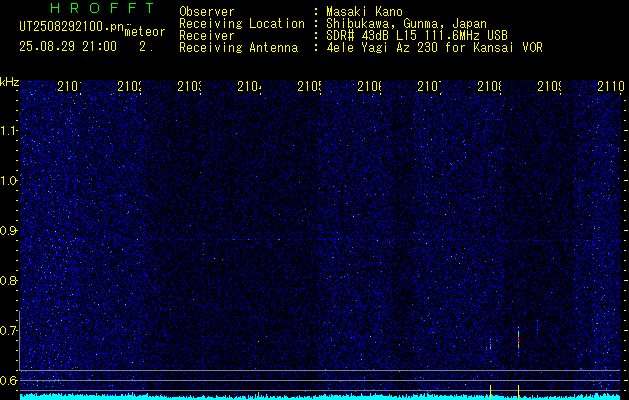The width and height of the screenshot is (629, 400).
Task: Select location Shibukawa, Gunma, Japan
Action: click(x=406, y=24)
